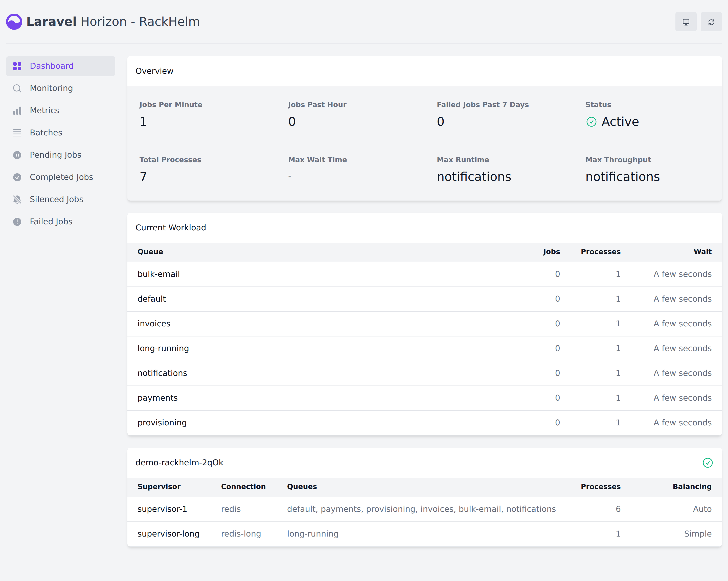Click the Failed Jobs exclamation icon
This screenshot has width=728, height=581.
coord(17,222)
